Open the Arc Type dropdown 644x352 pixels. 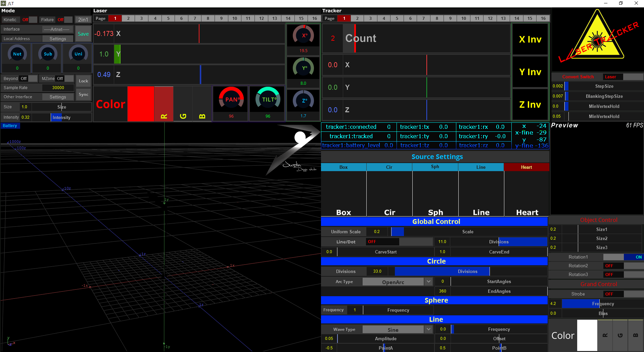point(397,282)
